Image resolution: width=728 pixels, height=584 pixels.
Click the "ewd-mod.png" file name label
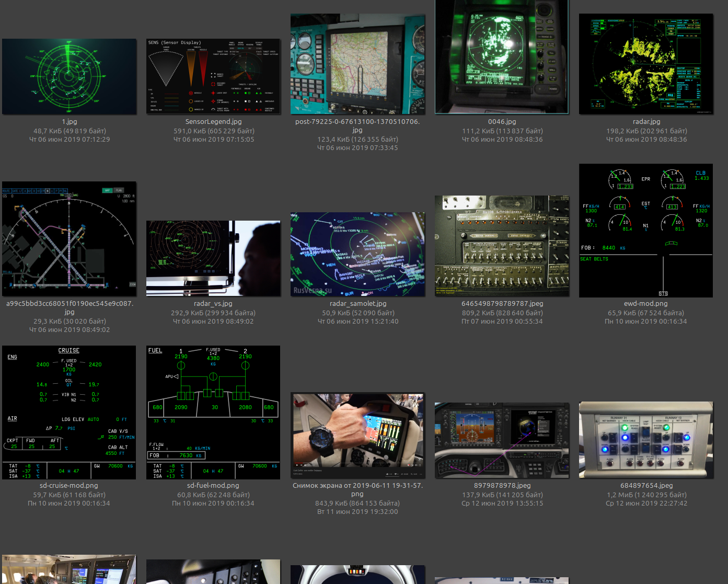pos(646,304)
